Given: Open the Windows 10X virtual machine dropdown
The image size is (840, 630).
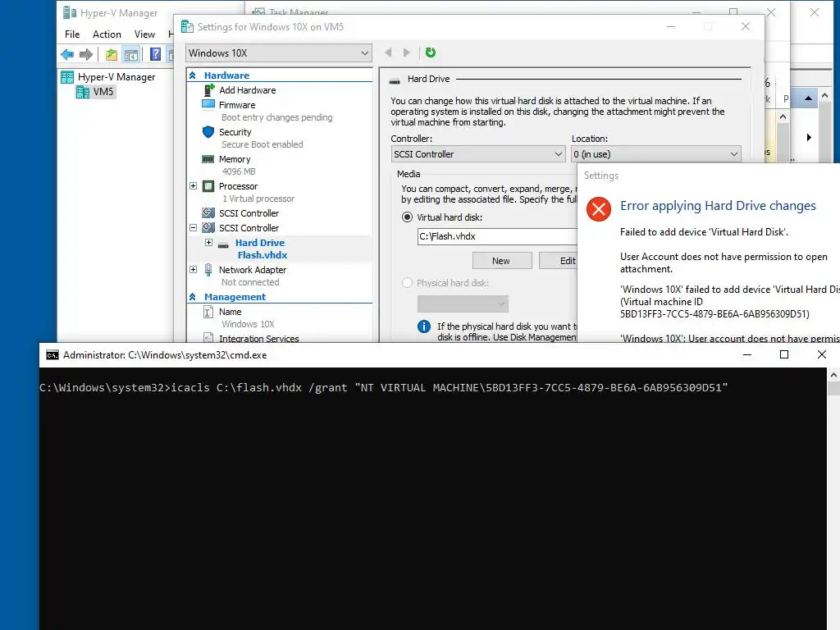Looking at the screenshot, I should pyautogui.click(x=279, y=53).
